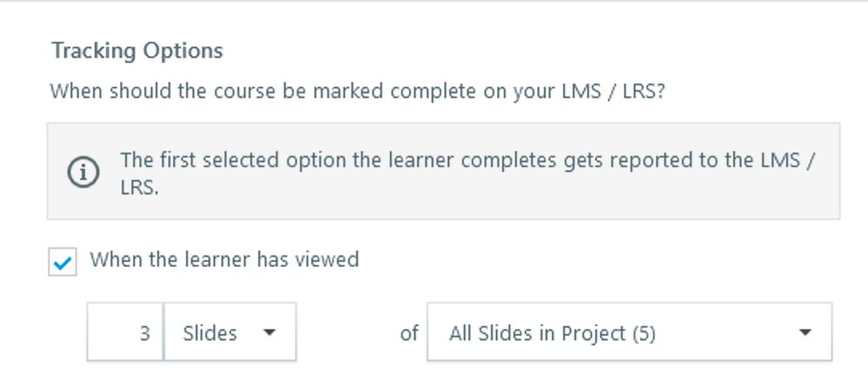Click the info icon in the notice banner
Image resolution: width=868 pixels, height=392 pixels.
click(x=83, y=173)
